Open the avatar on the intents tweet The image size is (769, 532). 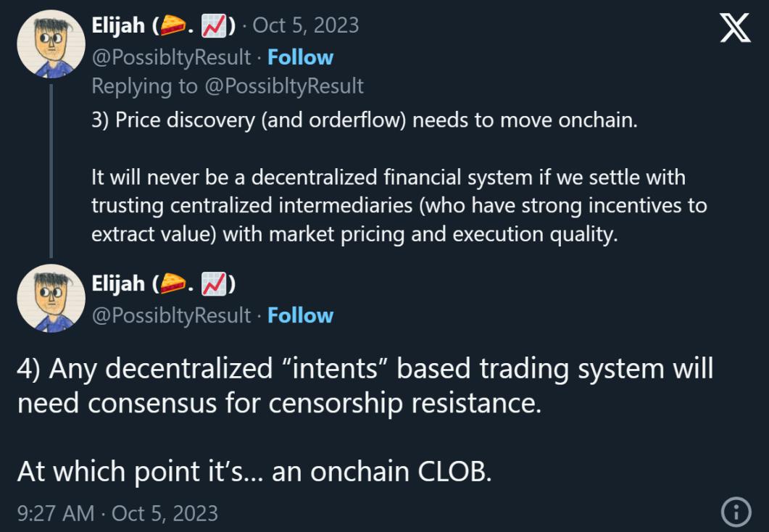pos(51,299)
